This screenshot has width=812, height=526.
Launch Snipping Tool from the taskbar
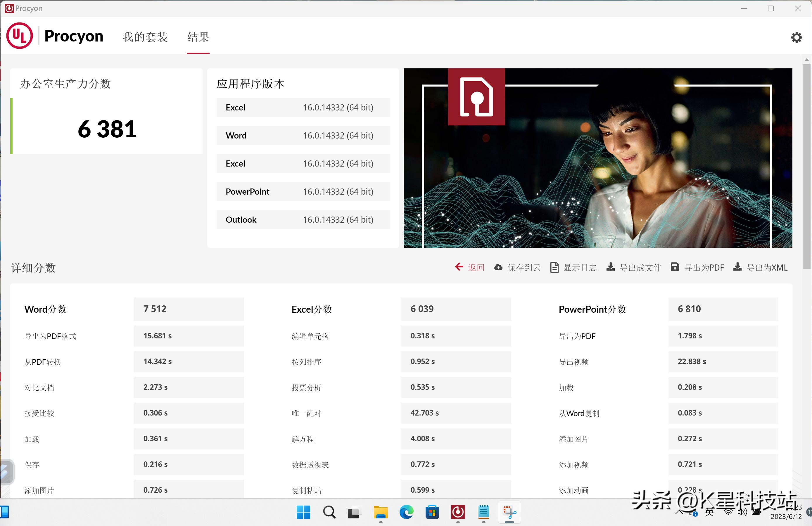[x=509, y=512]
